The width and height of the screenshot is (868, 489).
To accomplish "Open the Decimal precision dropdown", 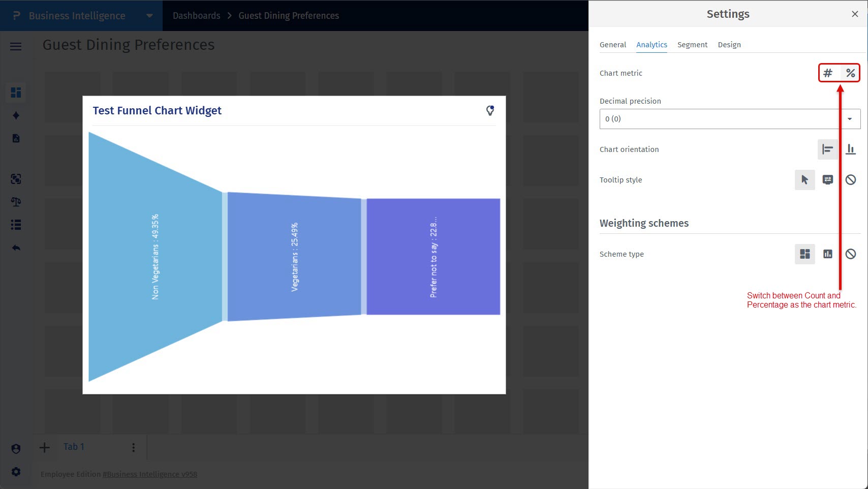I will (x=729, y=119).
